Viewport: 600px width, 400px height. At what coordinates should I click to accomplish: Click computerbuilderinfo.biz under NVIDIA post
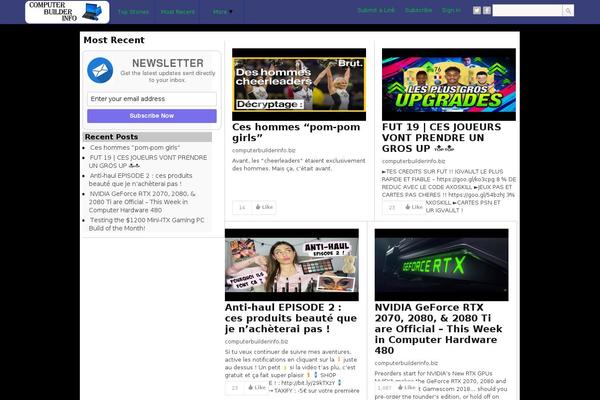tap(406, 363)
